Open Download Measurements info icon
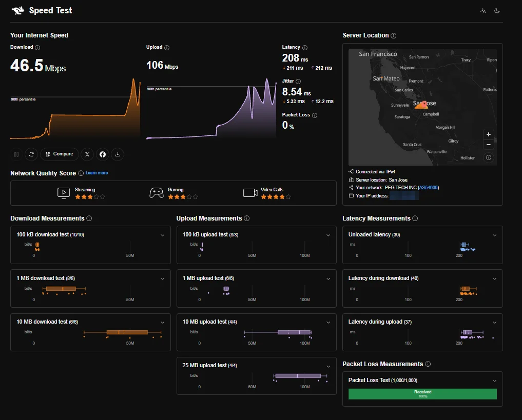Viewport: 522px width, 420px height. point(89,218)
